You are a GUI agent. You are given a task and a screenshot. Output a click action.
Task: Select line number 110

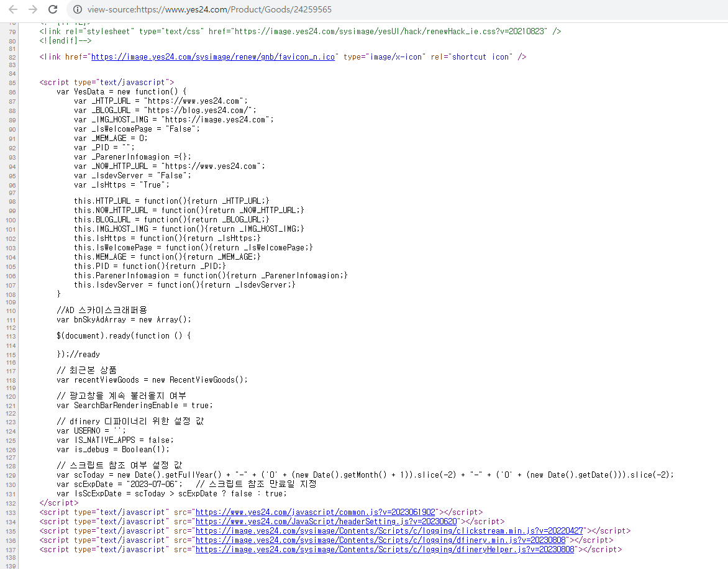[x=11, y=311]
